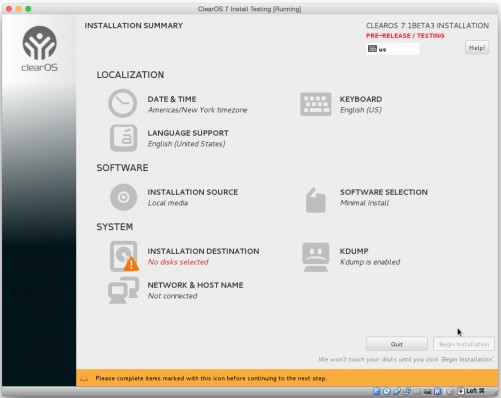Click VirtualBox USB status icon
Image resolution: width=501 pixels, height=398 pixels.
coord(397,391)
